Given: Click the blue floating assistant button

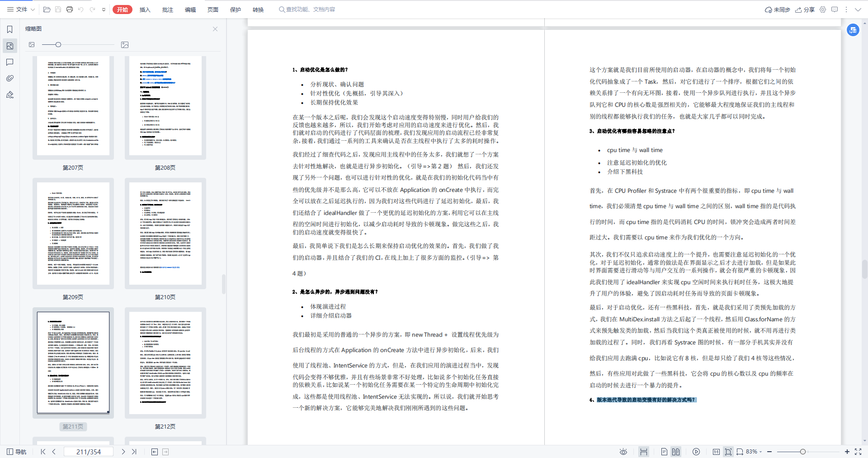Looking at the screenshot, I should [853, 30].
